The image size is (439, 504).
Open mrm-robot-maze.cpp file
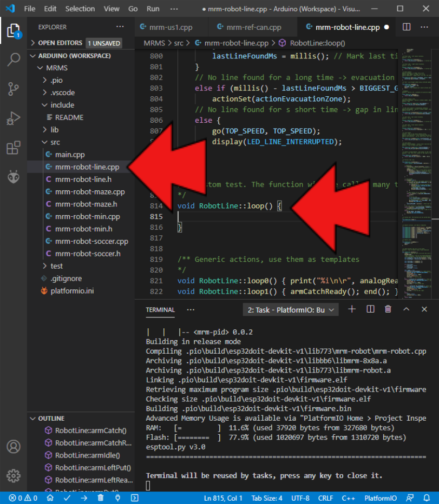[x=81, y=192]
